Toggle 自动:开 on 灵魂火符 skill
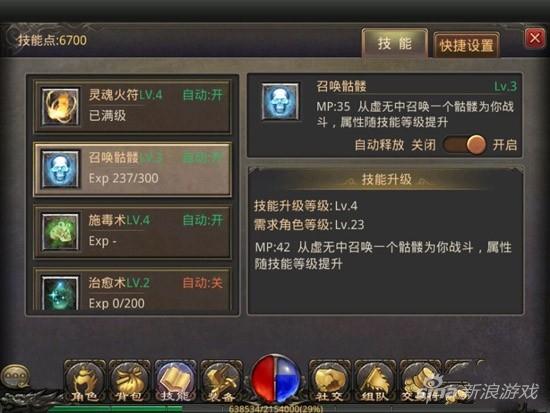The width and height of the screenshot is (550, 413). [x=203, y=95]
